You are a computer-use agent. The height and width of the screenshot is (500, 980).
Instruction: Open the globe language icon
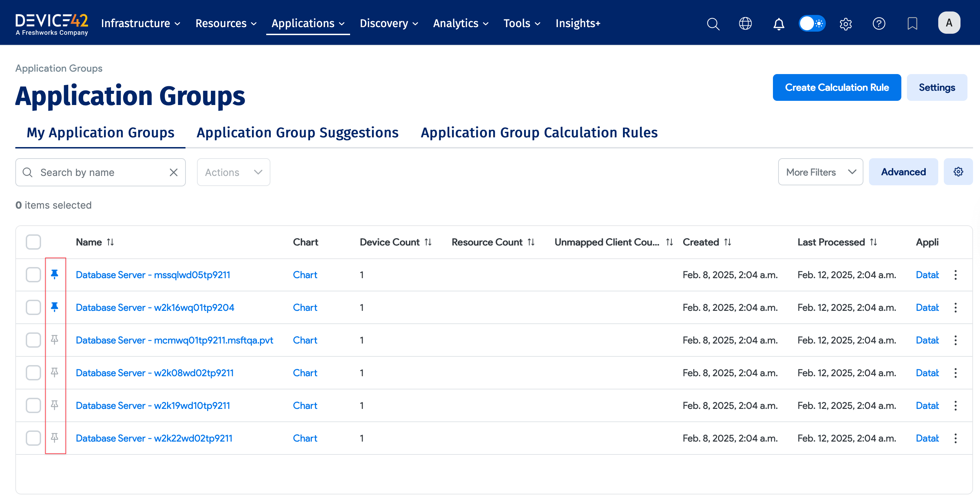pyautogui.click(x=745, y=24)
